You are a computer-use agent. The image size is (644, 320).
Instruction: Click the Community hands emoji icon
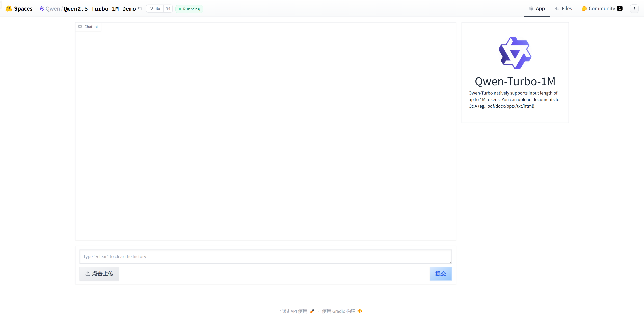tap(584, 9)
